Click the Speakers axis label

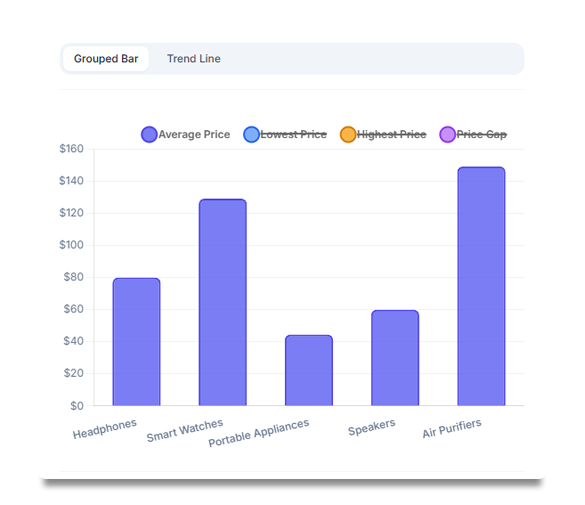click(x=371, y=427)
